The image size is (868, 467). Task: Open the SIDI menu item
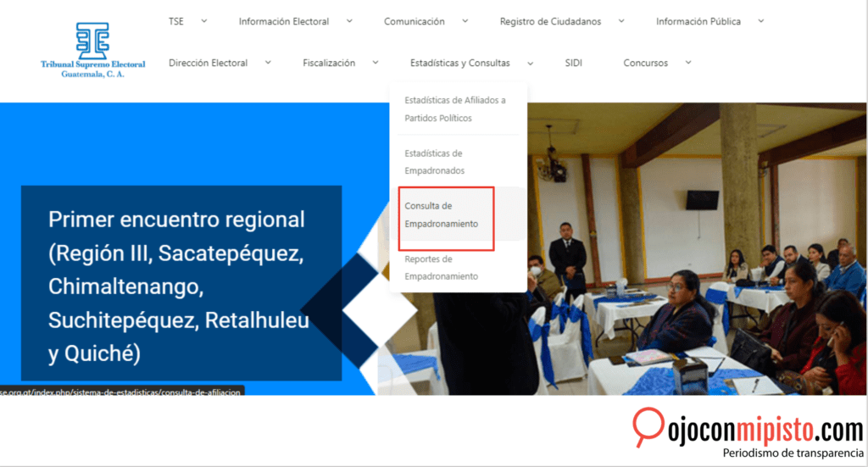coord(574,63)
